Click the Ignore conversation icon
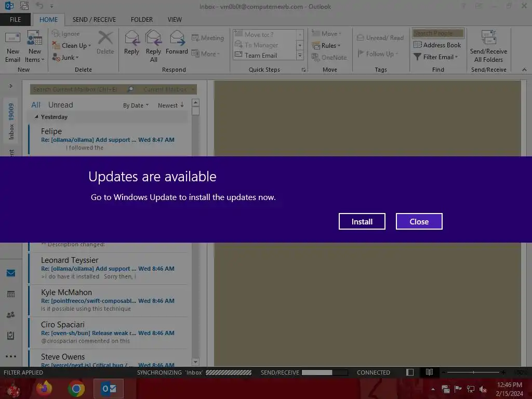This screenshot has height=399, width=532. click(x=55, y=34)
